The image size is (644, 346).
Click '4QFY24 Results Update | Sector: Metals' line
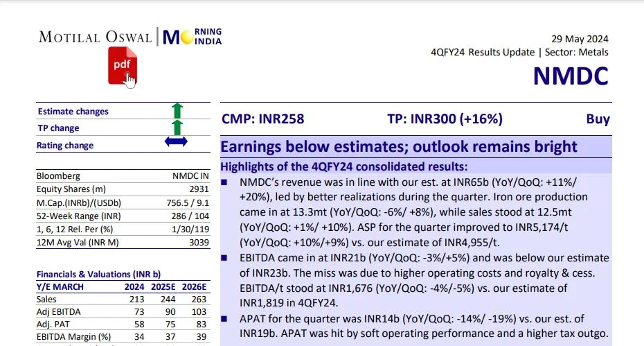(x=519, y=52)
